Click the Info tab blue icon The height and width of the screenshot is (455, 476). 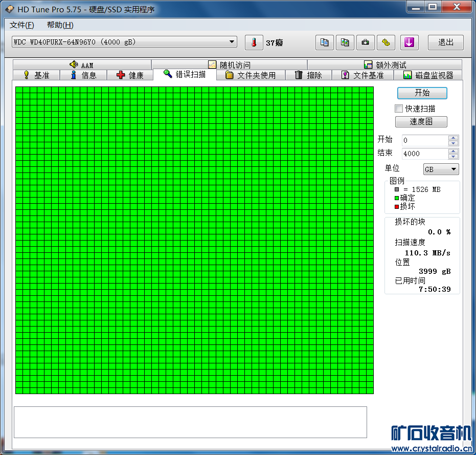coord(74,75)
